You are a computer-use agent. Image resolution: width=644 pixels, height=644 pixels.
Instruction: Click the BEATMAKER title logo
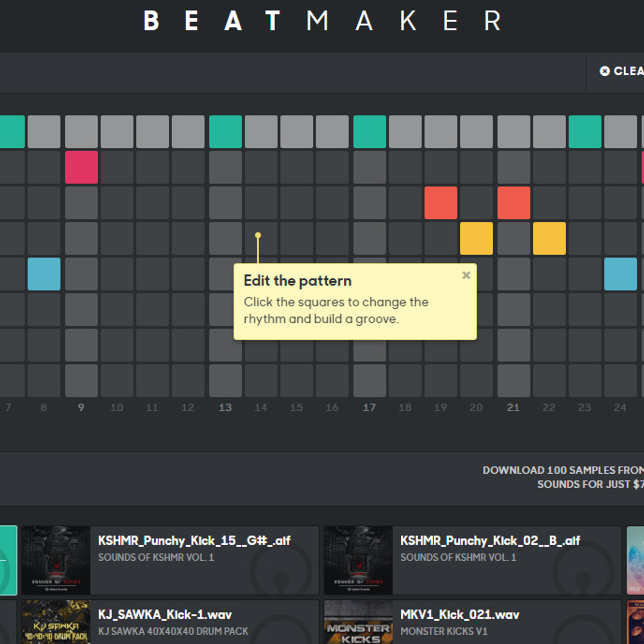(x=322, y=21)
